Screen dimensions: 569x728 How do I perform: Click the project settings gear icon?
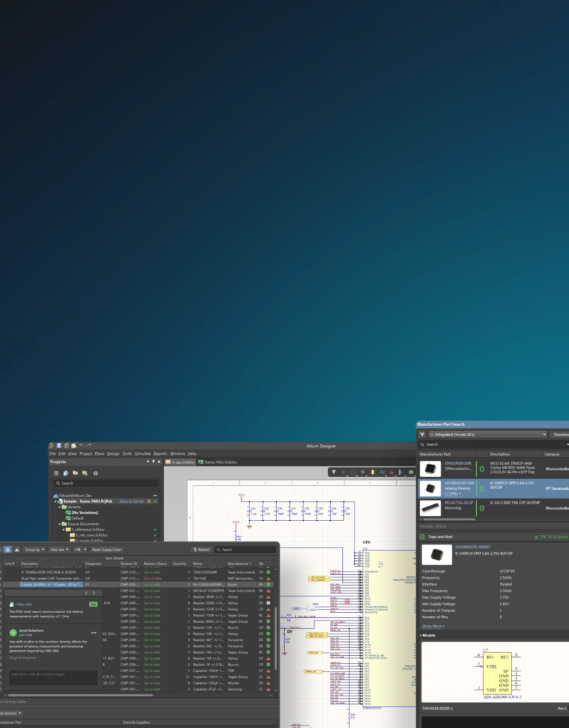(x=96, y=474)
